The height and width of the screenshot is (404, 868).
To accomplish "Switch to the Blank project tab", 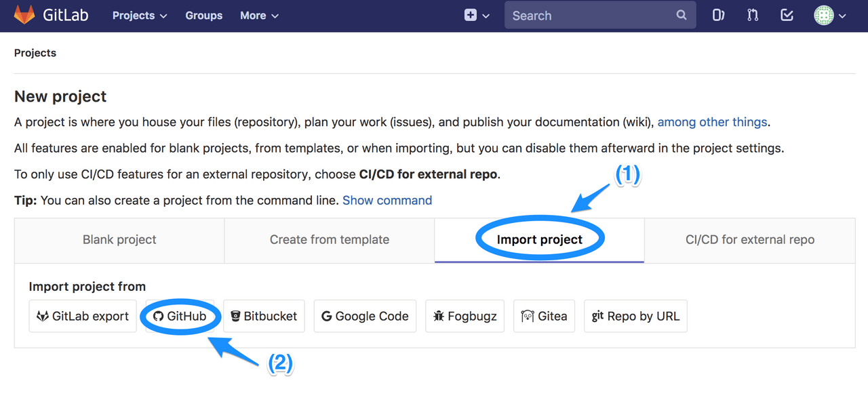I will (x=119, y=240).
